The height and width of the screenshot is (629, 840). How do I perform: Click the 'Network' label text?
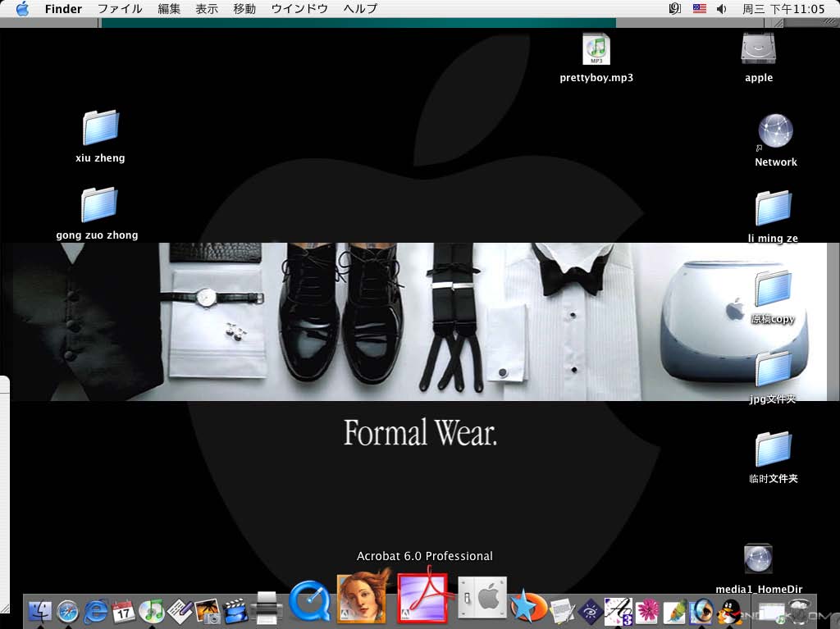776,162
